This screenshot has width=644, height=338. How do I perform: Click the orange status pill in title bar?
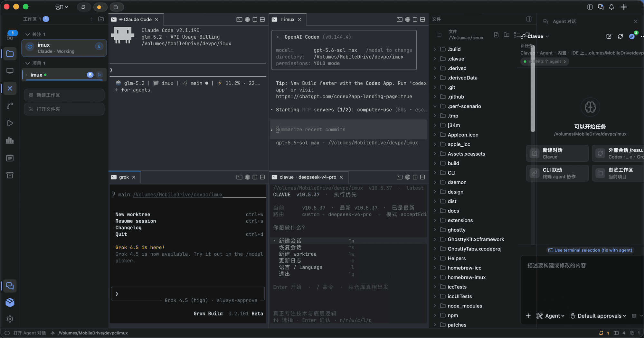(99, 7)
